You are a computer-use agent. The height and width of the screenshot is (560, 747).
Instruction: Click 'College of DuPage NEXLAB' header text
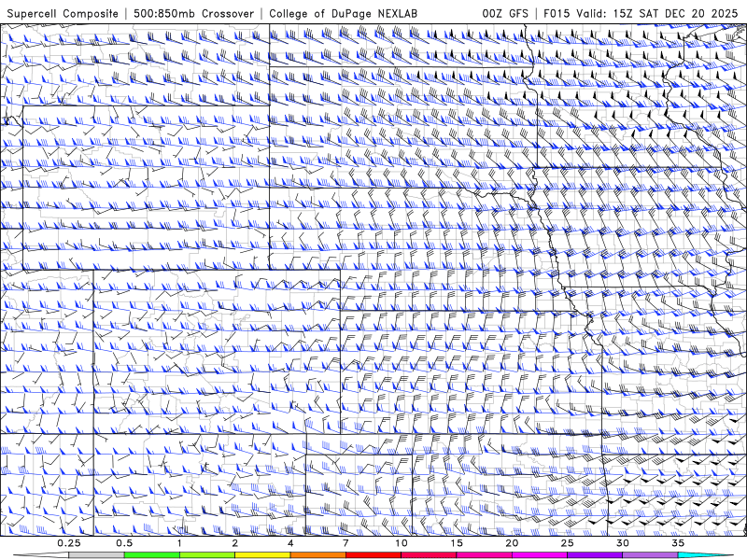343,13
